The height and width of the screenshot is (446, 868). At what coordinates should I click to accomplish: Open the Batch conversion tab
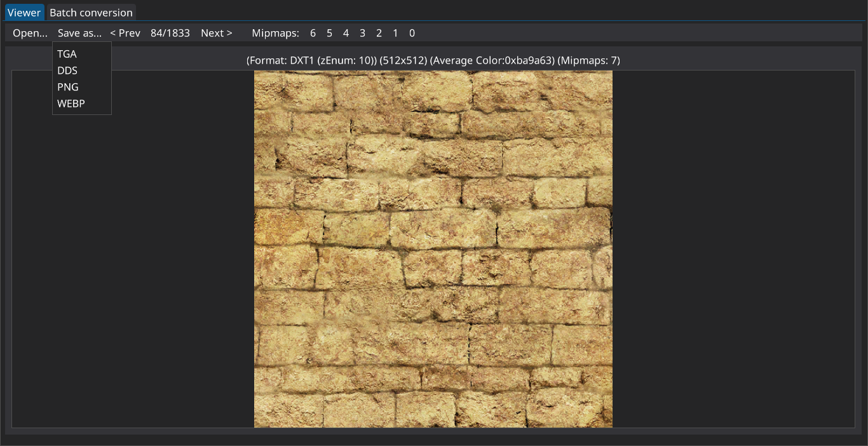click(91, 13)
